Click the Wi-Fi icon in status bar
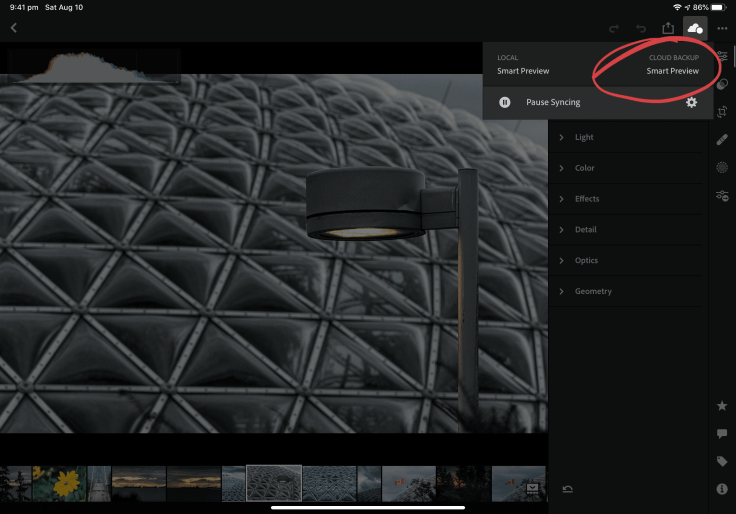The height and width of the screenshot is (514, 736). [677, 8]
